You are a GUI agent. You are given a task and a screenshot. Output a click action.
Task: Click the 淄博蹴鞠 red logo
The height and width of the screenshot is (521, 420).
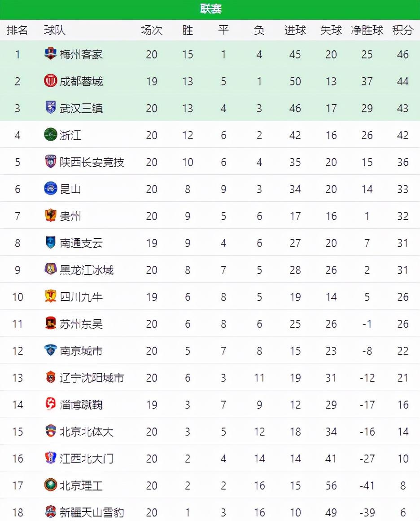[x=50, y=404]
